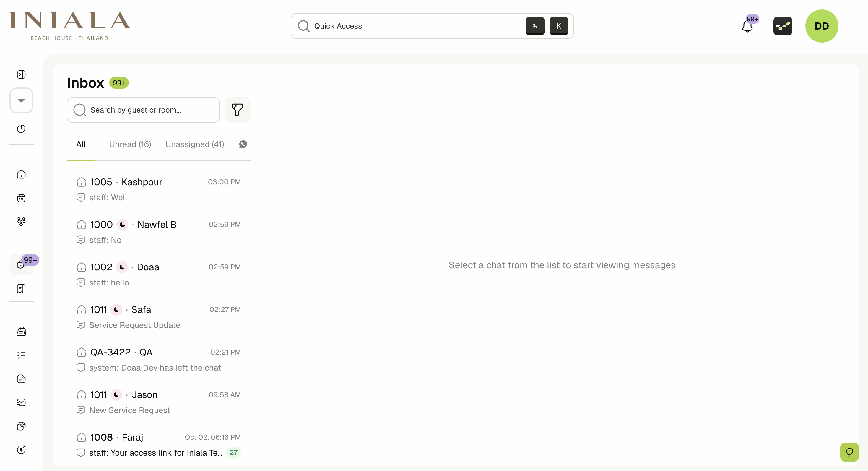Open the dollar revenue icon in the sidebar
The width and height of the screenshot is (868, 471).
pos(21,449)
